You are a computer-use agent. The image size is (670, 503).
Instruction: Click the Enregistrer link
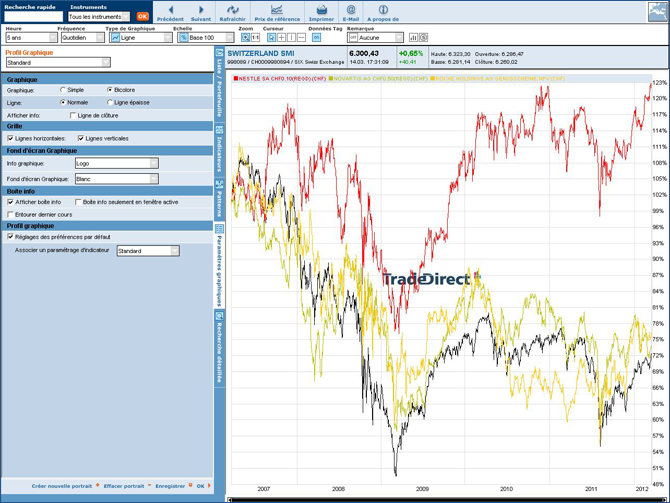pyautogui.click(x=170, y=486)
